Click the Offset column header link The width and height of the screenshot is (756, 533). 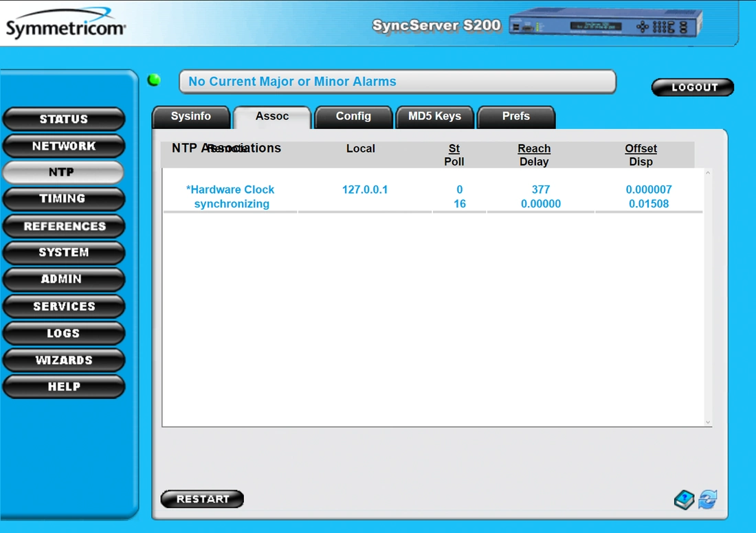point(641,148)
